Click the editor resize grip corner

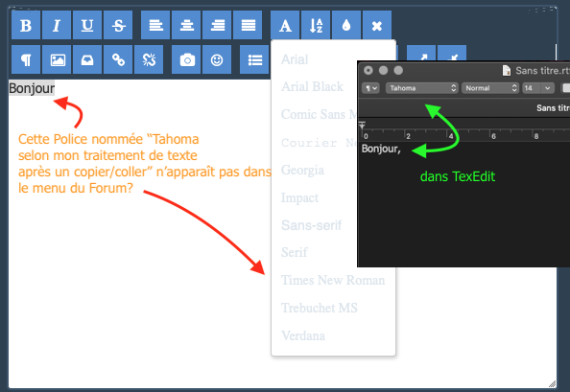(x=552, y=384)
